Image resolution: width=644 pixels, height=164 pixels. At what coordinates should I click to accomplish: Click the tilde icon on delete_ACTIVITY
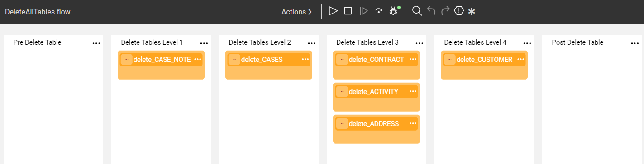[342, 92]
